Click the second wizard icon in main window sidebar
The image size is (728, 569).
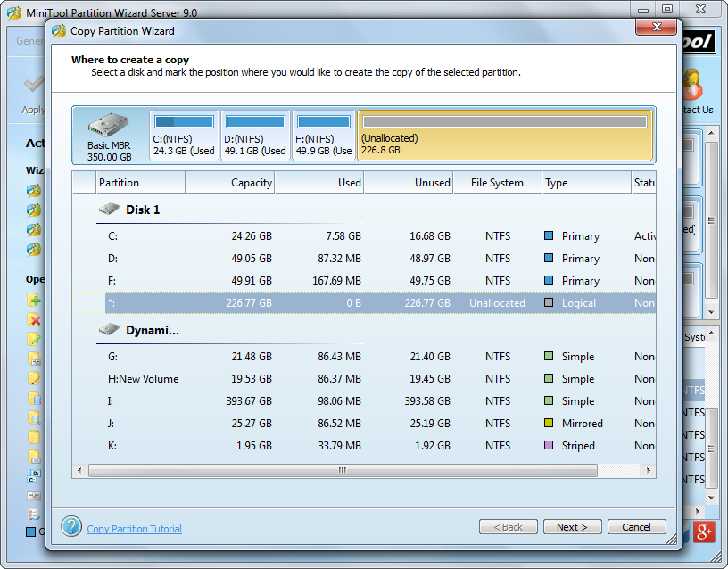click(33, 210)
